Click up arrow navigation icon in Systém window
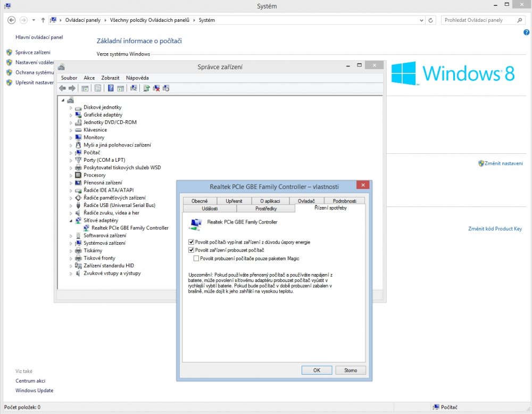This screenshot has width=532, height=414. 43,20
